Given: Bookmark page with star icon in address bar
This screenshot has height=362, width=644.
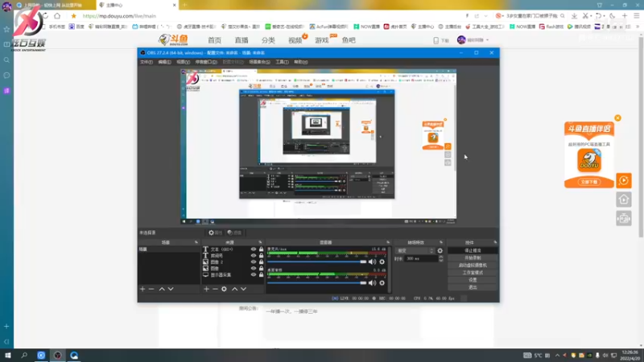Looking at the screenshot, I should point(73,16).
